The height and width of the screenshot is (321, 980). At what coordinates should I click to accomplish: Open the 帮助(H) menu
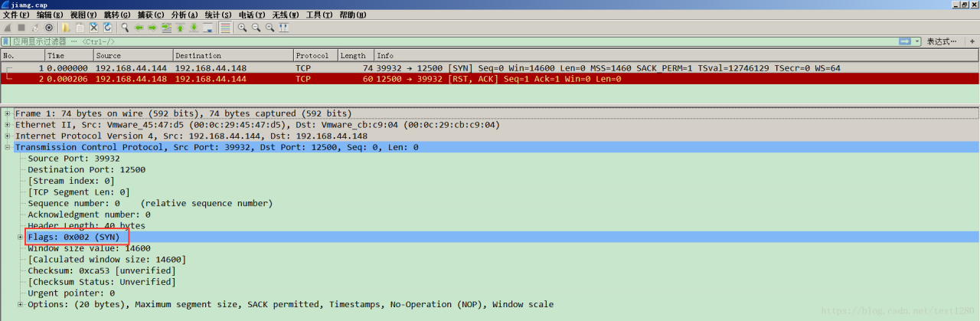[353, 15]
